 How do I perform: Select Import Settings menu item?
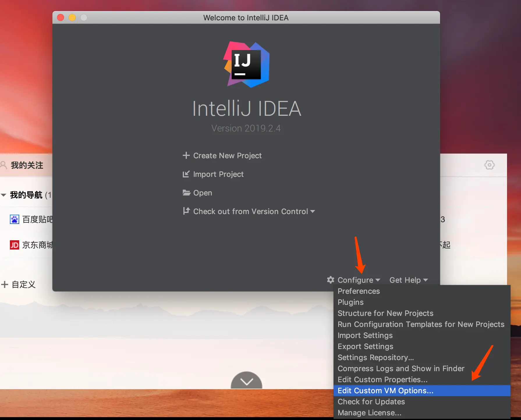(422, 335)
